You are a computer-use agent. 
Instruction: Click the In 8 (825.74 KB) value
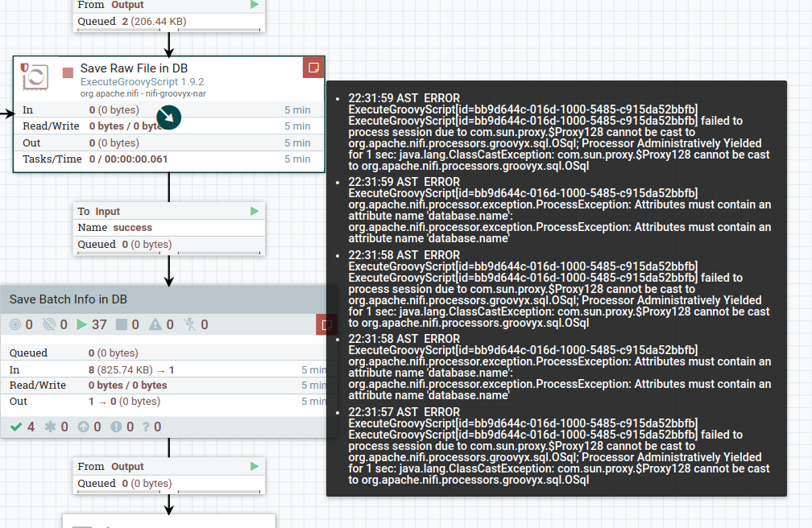[x=131, y=369]
